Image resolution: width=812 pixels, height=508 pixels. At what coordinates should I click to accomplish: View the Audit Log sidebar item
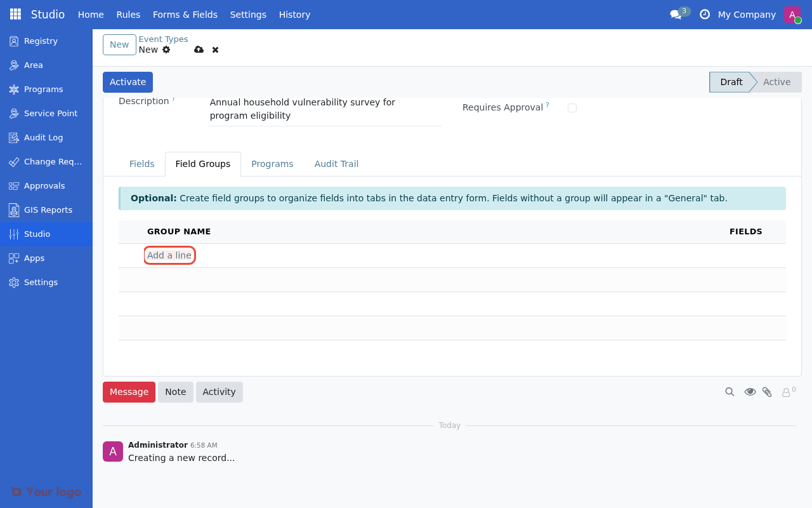tap(43, 137)
